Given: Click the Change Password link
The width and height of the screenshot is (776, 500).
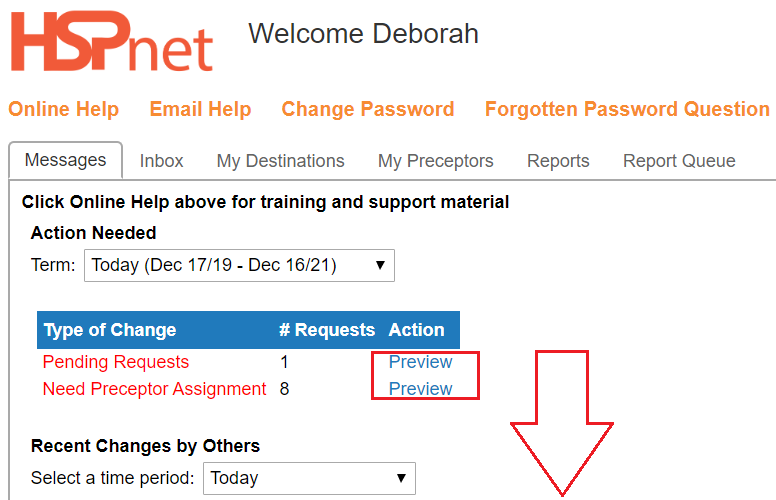Looking at the screenshot, I should click(x=368, y=109).
